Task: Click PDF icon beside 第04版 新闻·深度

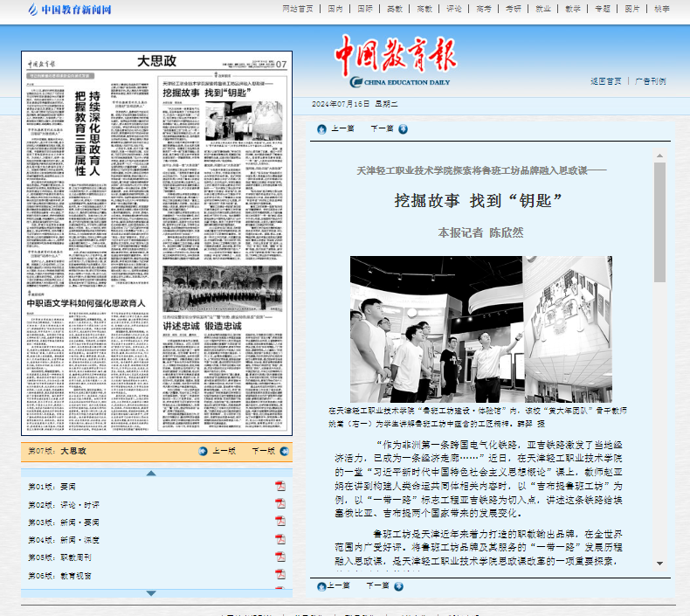Action: [280, 539]
